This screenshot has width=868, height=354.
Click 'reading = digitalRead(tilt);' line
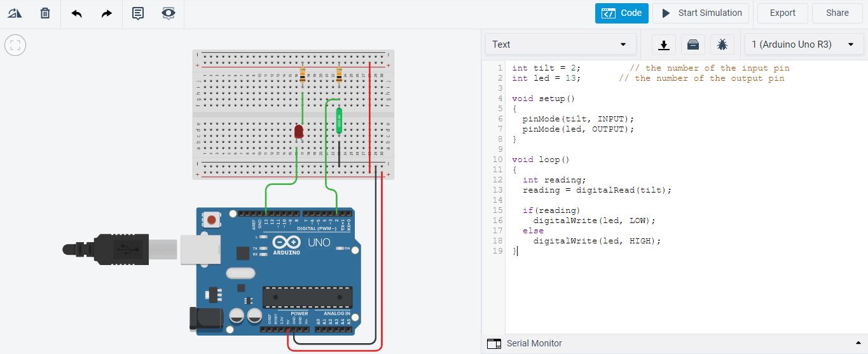click(x=597, y=190)
